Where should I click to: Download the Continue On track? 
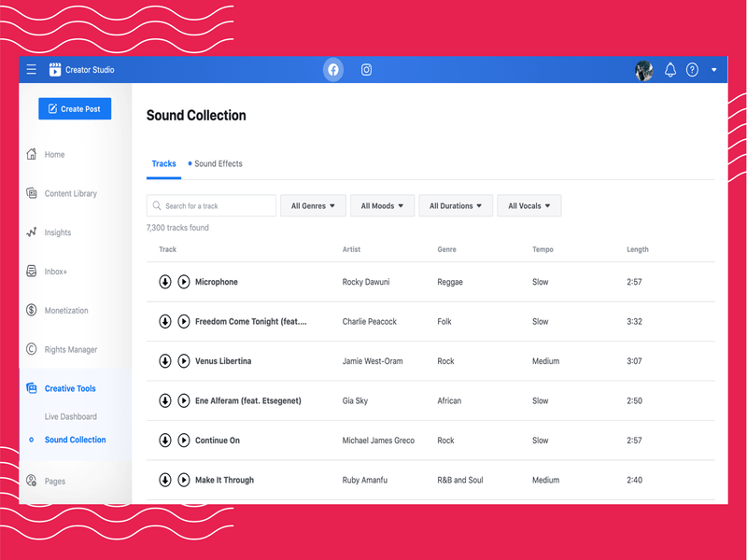[165, 440]
